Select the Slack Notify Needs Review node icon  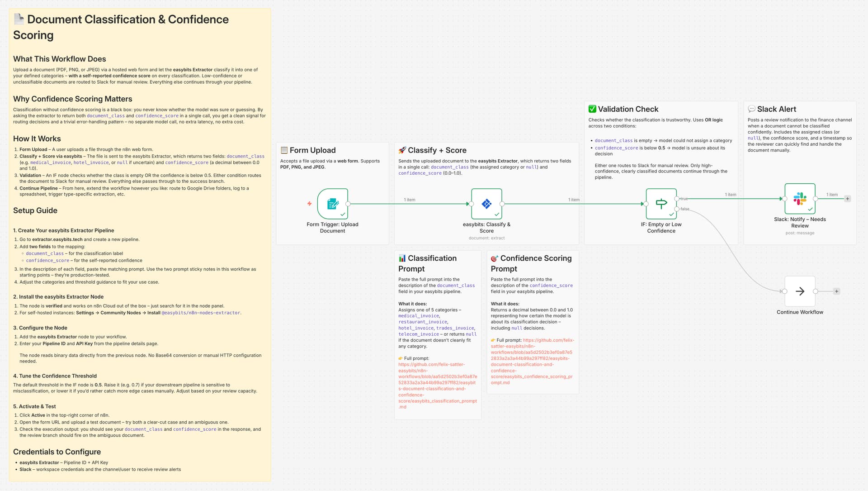tap(800, 199)
